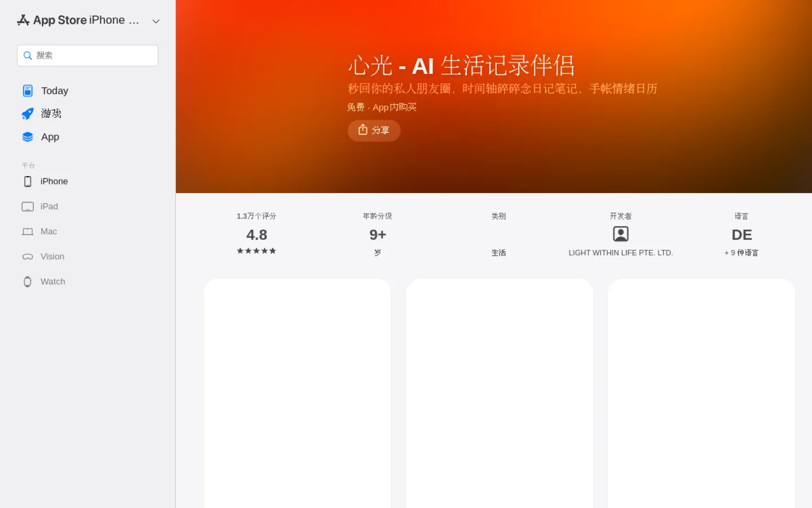812x508 pixels.
Task: Click the 分享 share button
Action: [x=374, y=130]
